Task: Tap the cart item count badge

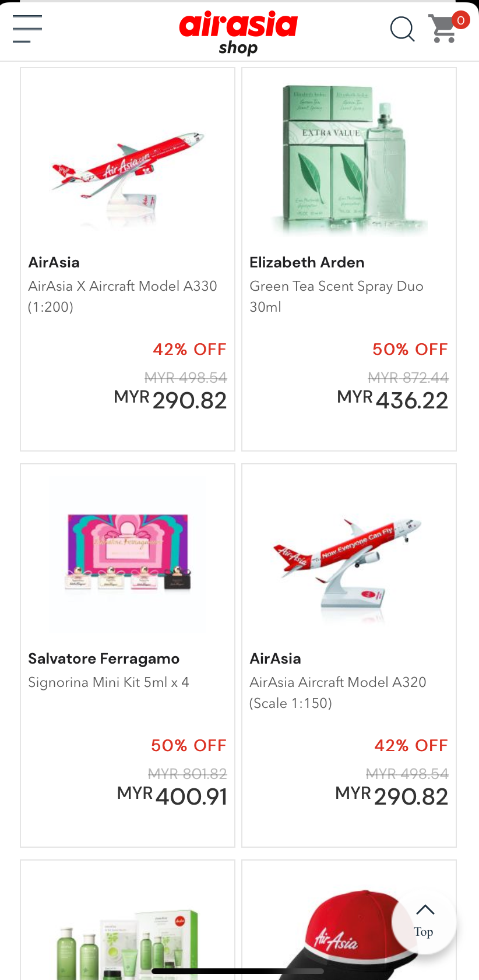Action: (x=460, y=20)
